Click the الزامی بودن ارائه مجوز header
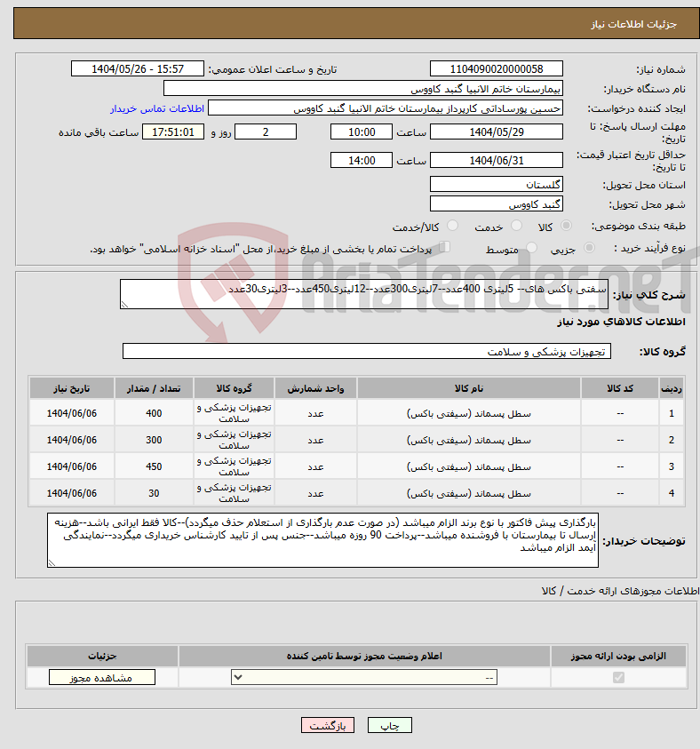700x749 pixels. point(618,656)
